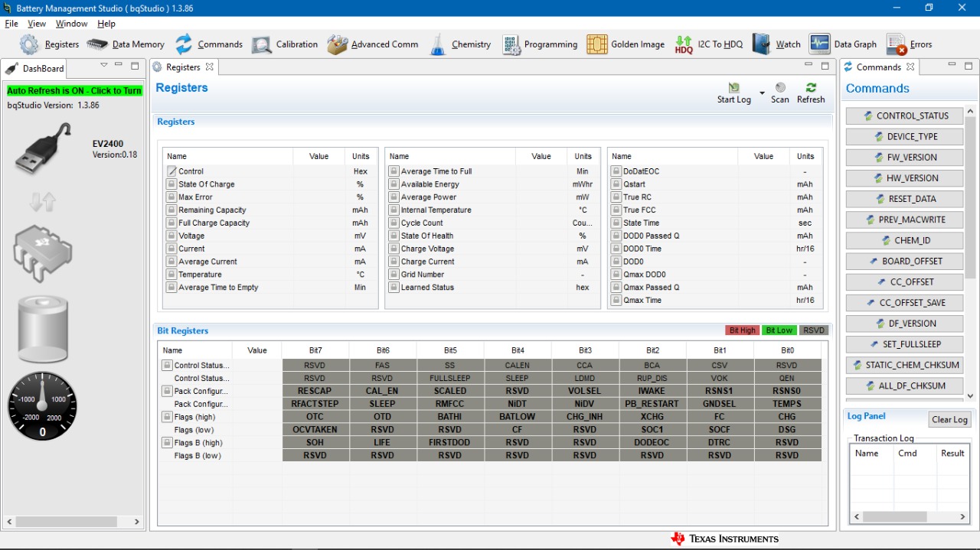Screen dimensions: 980x550
Task: Select the Qmax Passed Q register row
Action: [x=714, y=288]
